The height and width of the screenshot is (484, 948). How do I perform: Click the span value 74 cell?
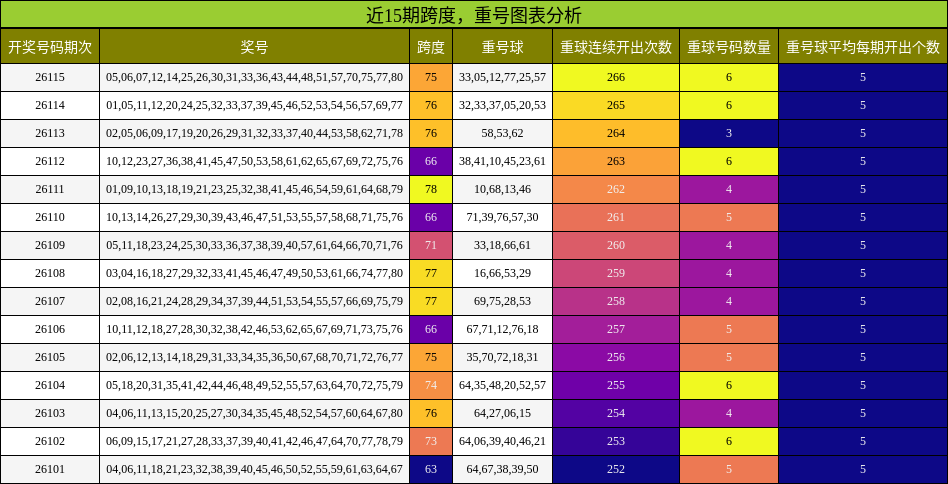(x=431, y=385)
